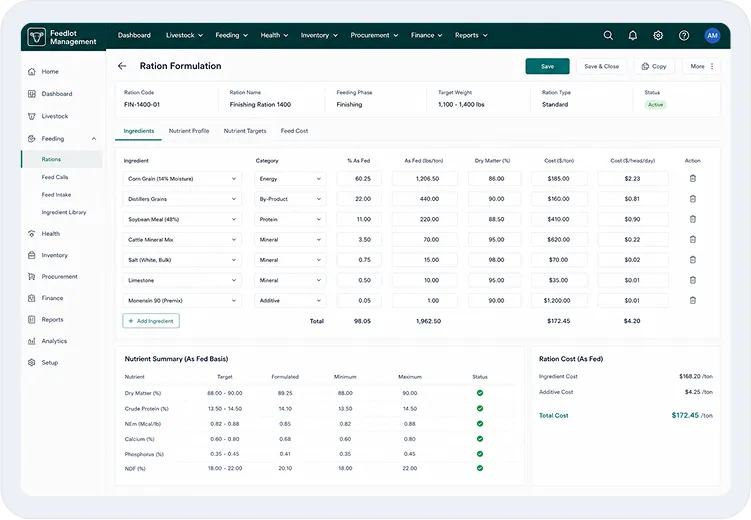Screen dimensions: 751x520
Task: Click the Add Ingredient button
Action: (151, 321)
